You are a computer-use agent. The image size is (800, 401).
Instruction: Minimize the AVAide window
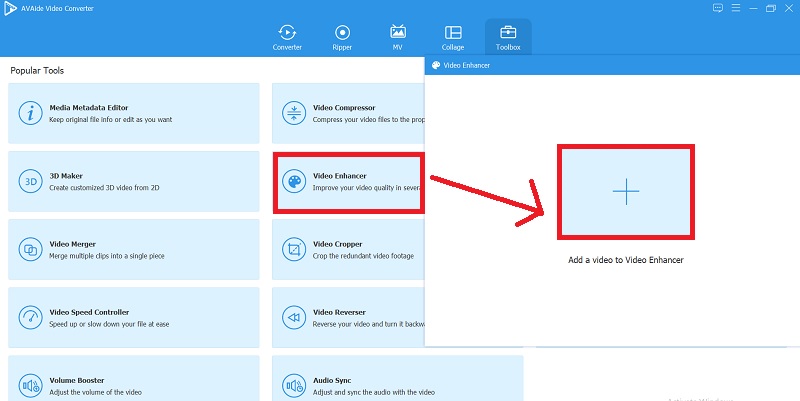[x=753, y=8]
